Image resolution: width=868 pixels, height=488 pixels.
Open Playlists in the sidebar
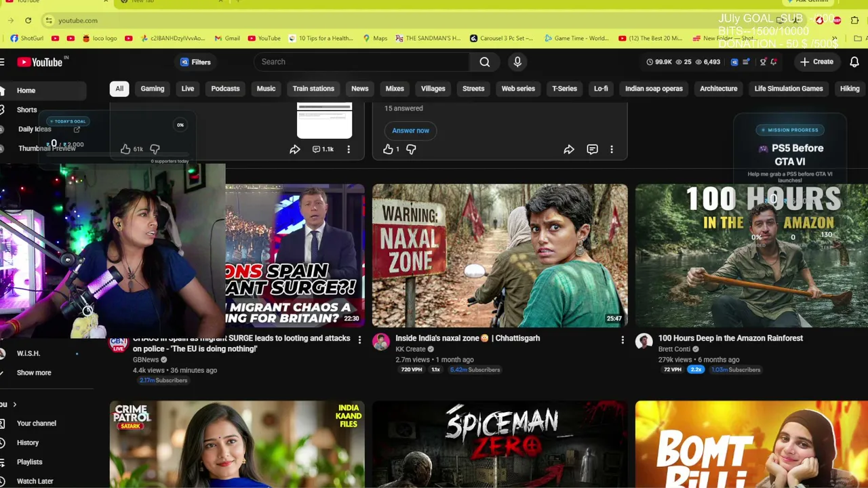(x=43, y=462)
